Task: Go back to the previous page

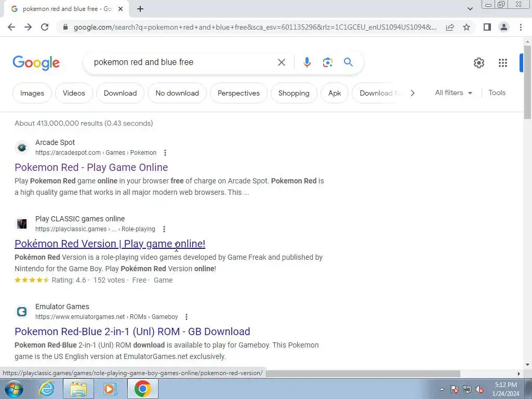Action: click(x=11, y=27)
